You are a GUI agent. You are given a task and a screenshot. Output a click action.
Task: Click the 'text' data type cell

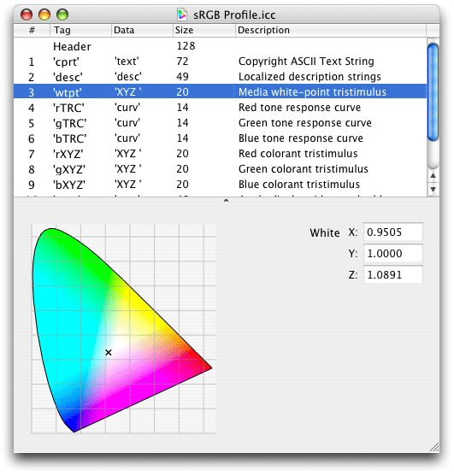point(127,62)
